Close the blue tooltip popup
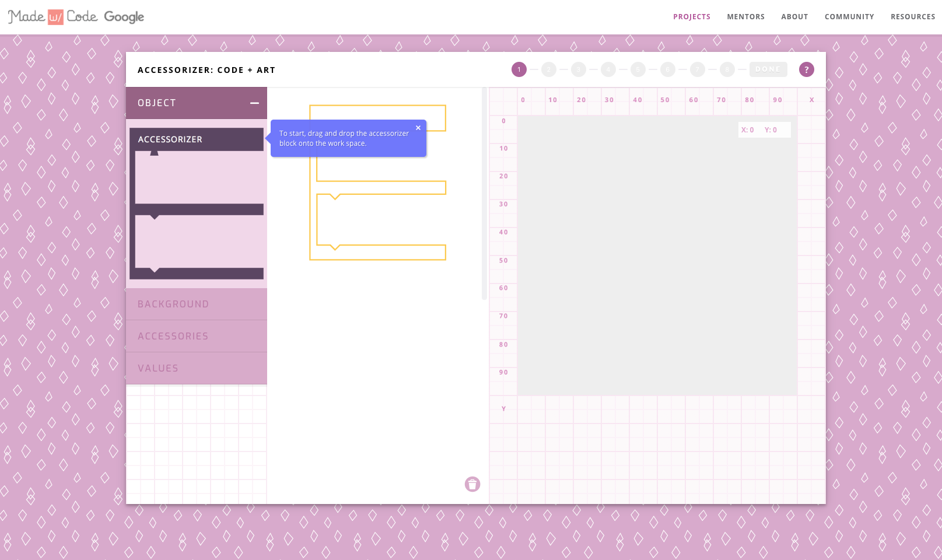 pos(418,128)
